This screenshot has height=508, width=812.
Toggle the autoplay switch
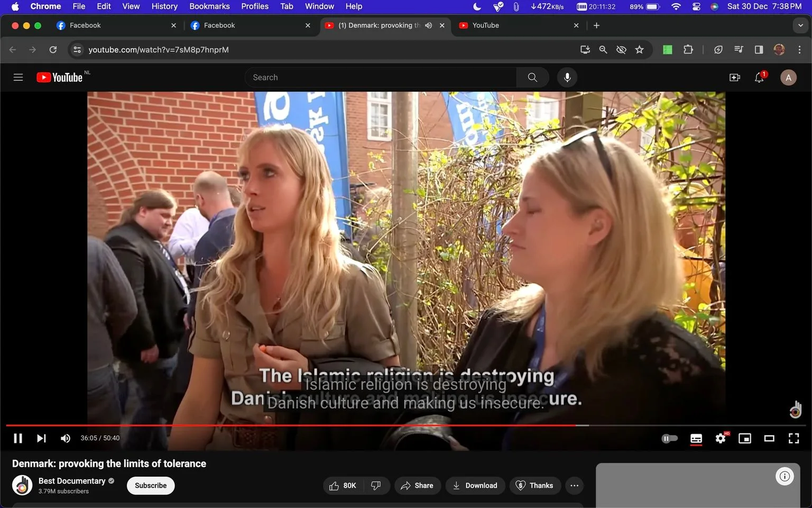pyautogui.click(x=669, y=438)
